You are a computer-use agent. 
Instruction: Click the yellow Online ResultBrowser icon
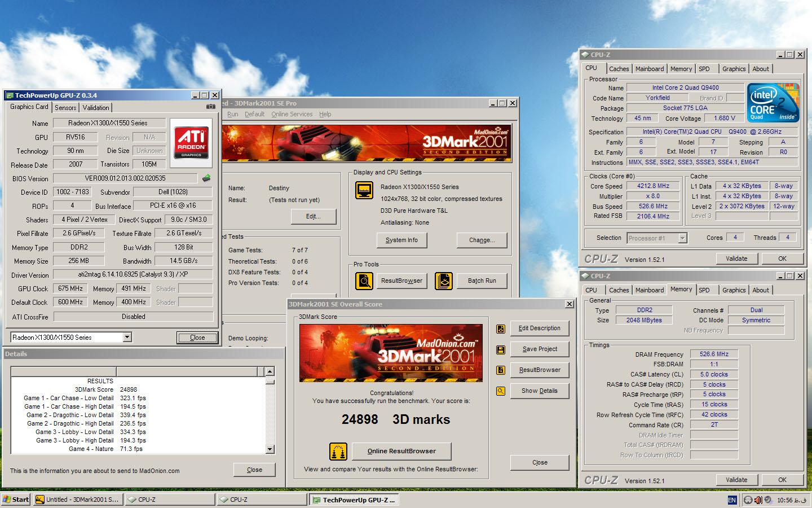338,452
